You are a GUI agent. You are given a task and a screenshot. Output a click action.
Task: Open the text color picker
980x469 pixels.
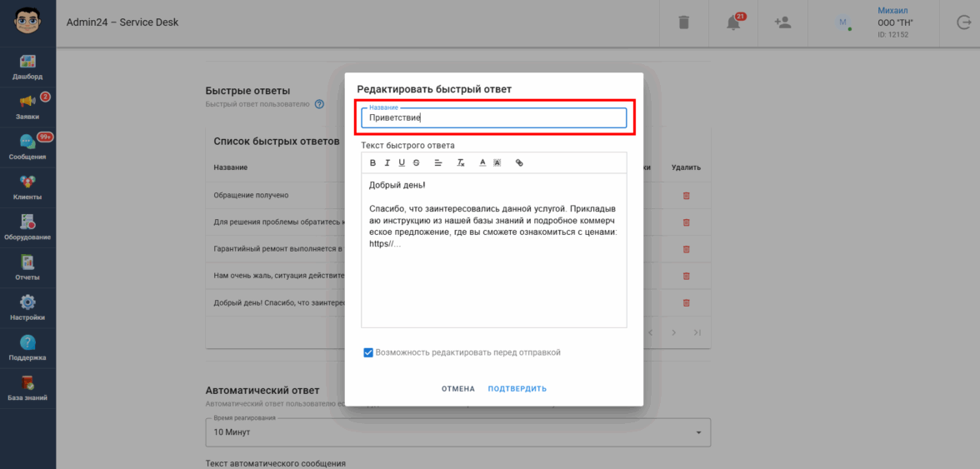[482, 163]
